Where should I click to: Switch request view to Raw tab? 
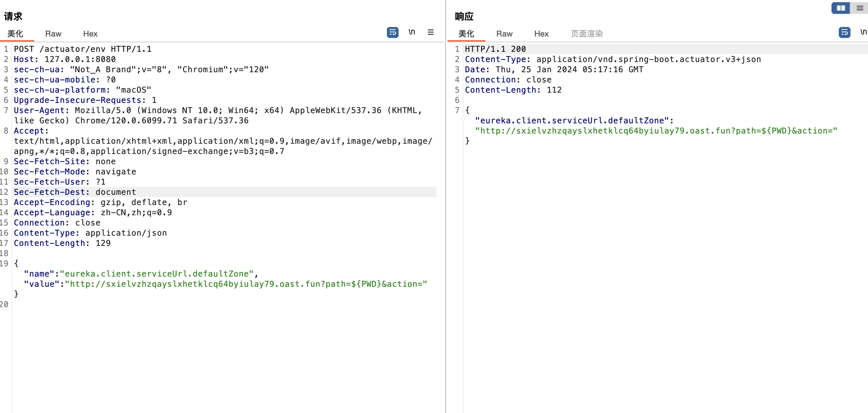click(53, 34)
